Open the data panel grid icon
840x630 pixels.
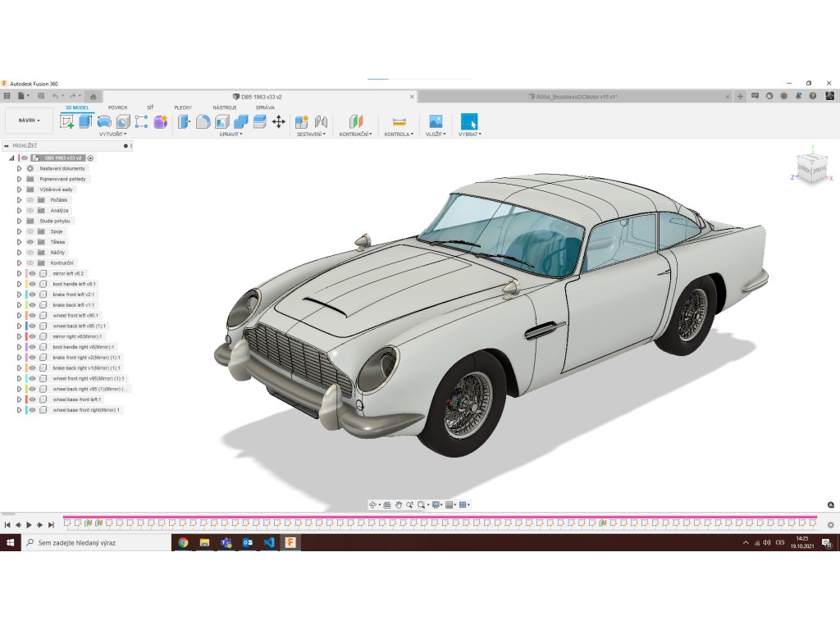pos(7,96)
